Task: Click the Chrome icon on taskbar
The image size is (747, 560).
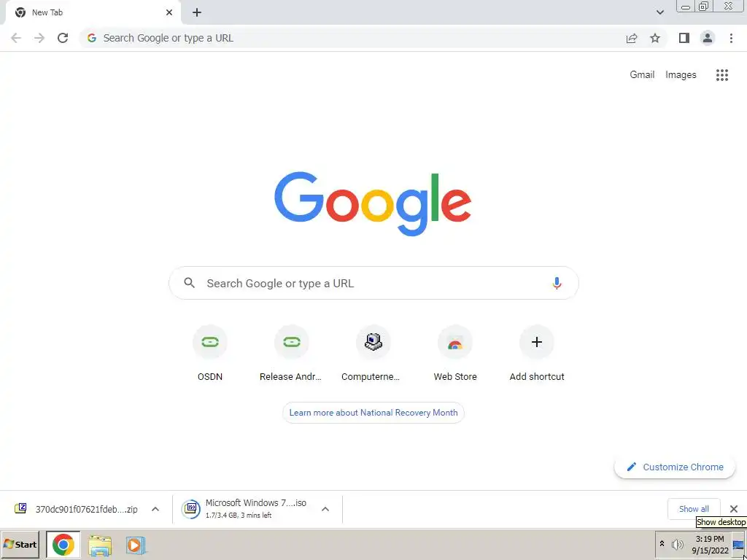Action: 63,544
